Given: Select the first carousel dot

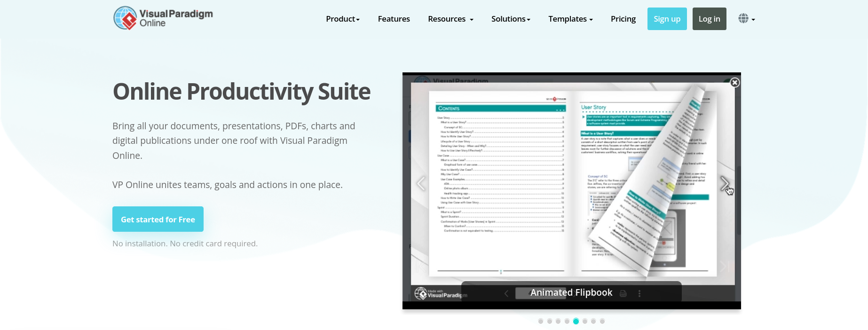Looking at the screenshot, I should coord(541,321).
